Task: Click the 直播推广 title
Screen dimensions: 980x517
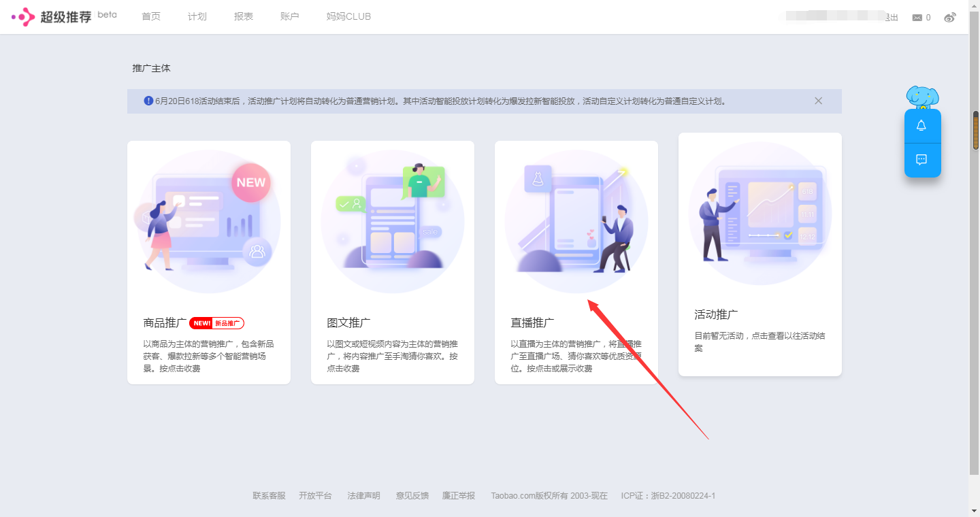Action: coord(533,323)
